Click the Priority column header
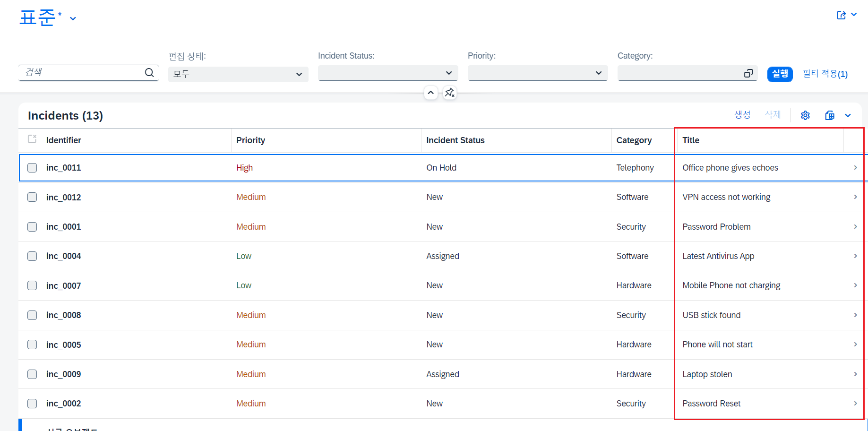The image size is (868, 431). [x=250, y=140]
